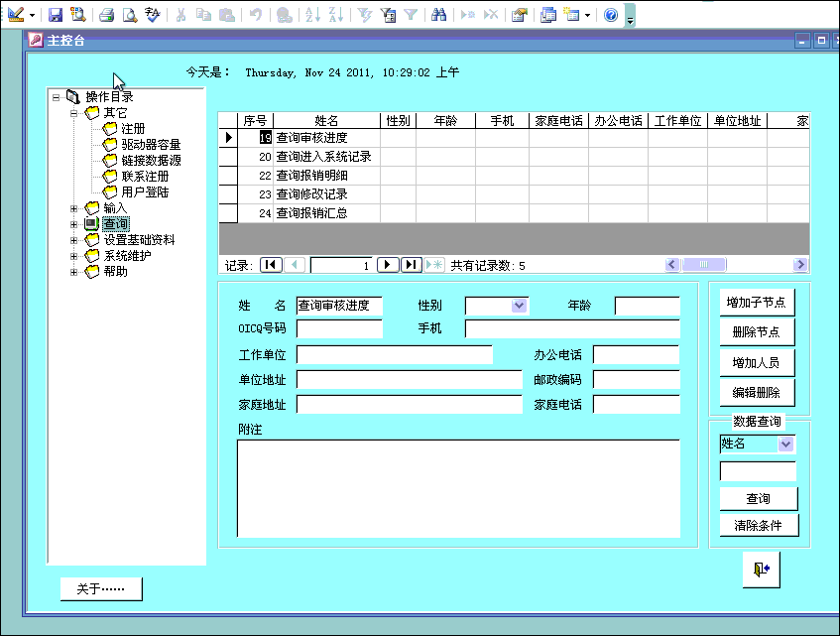Click the Cut scissors icon
Screen dimensions: 840x636
click(x=181, y=15)
